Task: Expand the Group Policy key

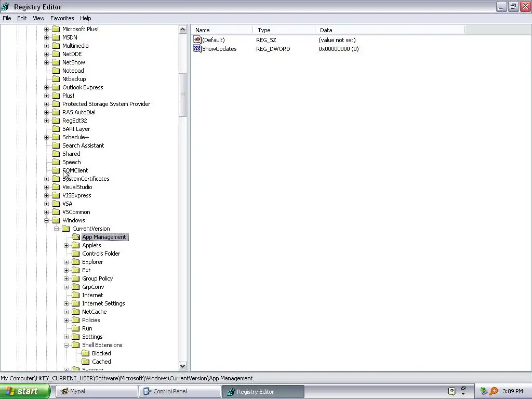Action: point(66,278)
